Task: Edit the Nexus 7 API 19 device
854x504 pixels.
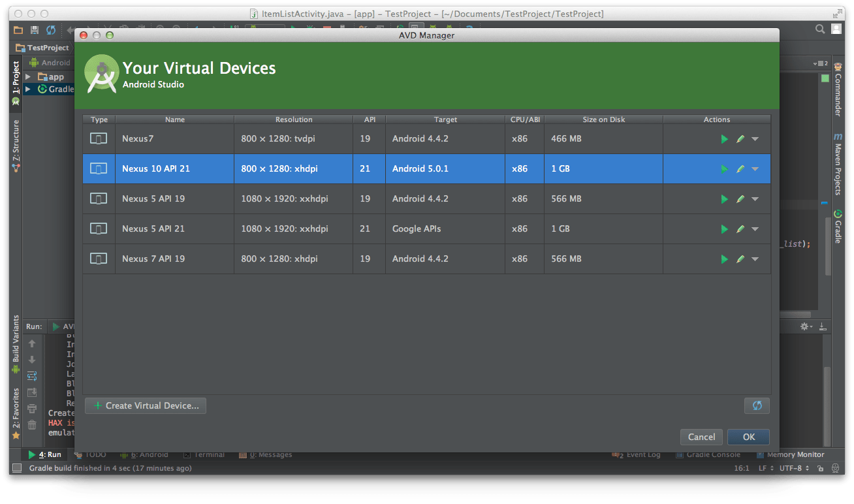Action: click(x=740, y=259)
